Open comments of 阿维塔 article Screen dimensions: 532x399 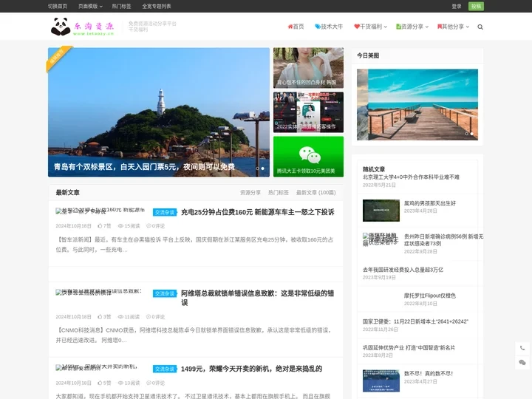point(155,317)
